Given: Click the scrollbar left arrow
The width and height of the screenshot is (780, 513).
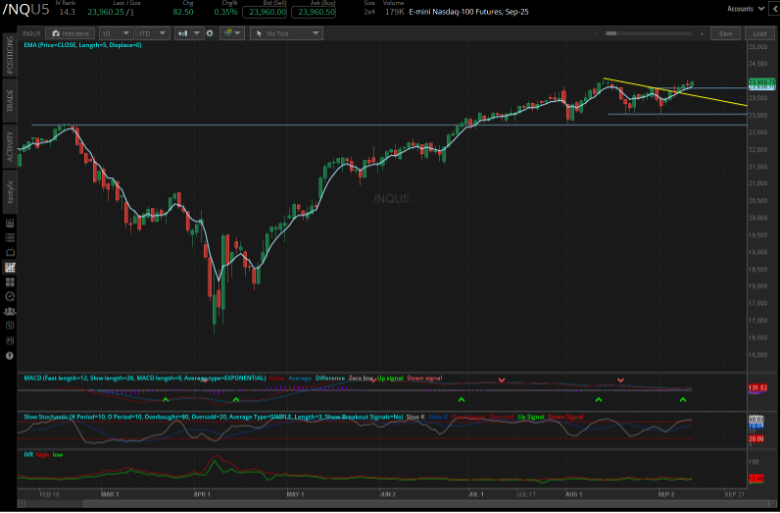Looking at the screenshot, I should [x=21, y=504].
